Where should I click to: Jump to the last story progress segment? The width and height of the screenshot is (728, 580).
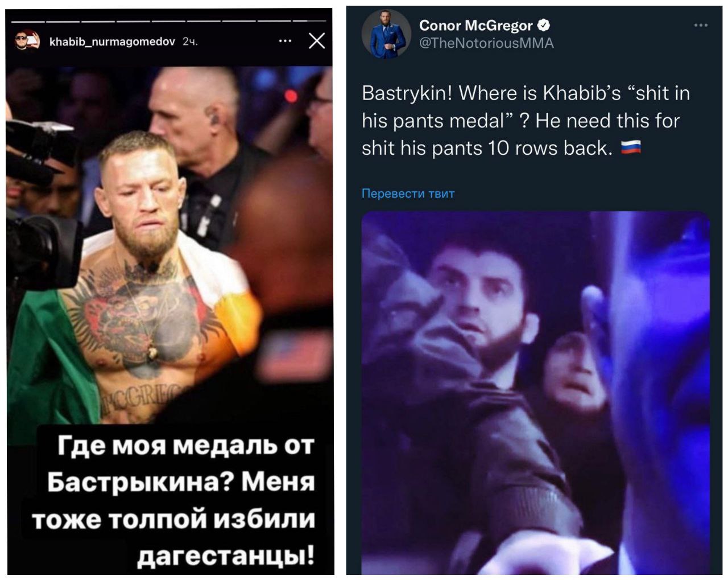pos(309,22)
